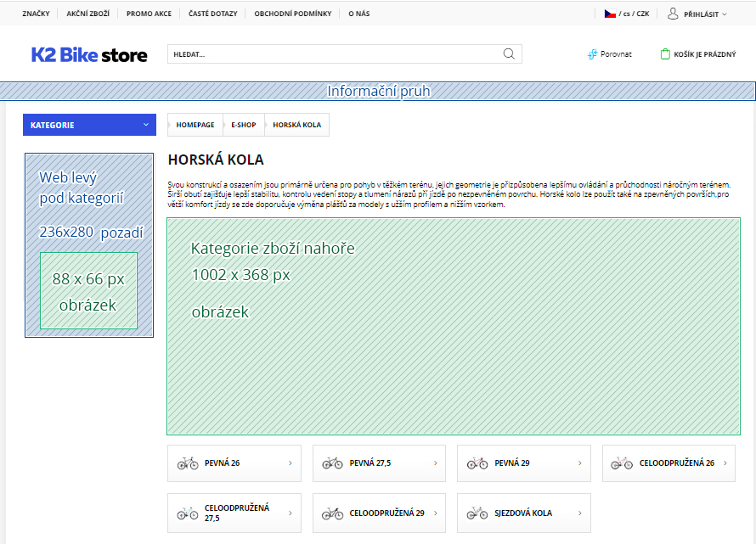Click the search magnifier icon

(x=509, y=53)
